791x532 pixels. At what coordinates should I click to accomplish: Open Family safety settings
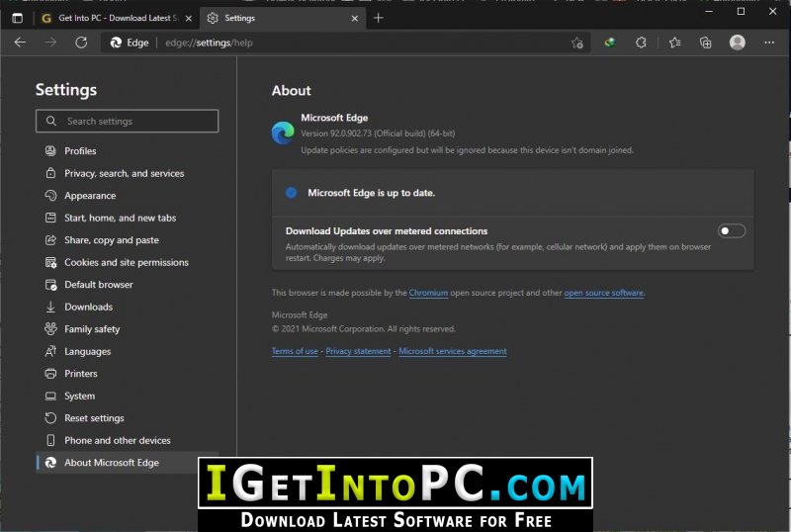tap(128, 328)
